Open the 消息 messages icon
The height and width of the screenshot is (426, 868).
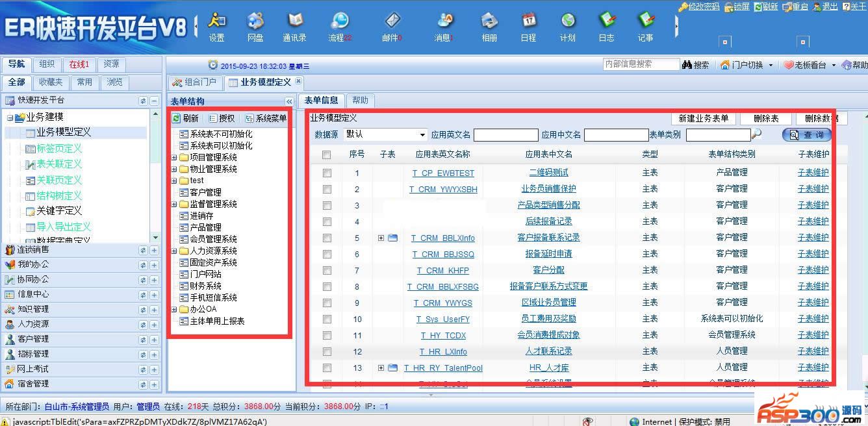click(444, 27)
